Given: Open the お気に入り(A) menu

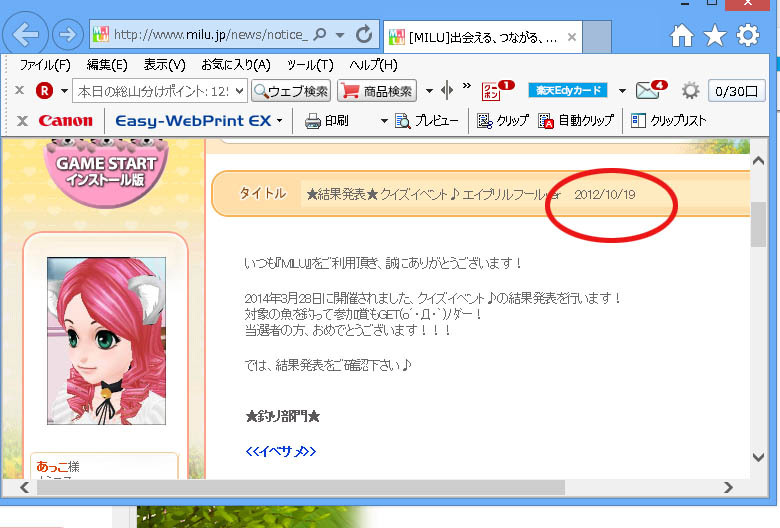Looking at the screenshot, I should [x=235, y=65].
